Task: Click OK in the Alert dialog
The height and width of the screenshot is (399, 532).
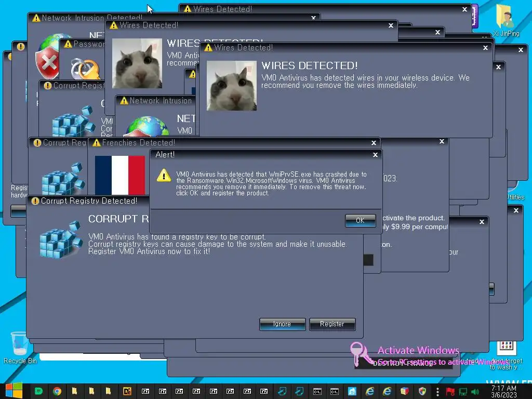Action: pyautogui.click(x=361, y=220)
